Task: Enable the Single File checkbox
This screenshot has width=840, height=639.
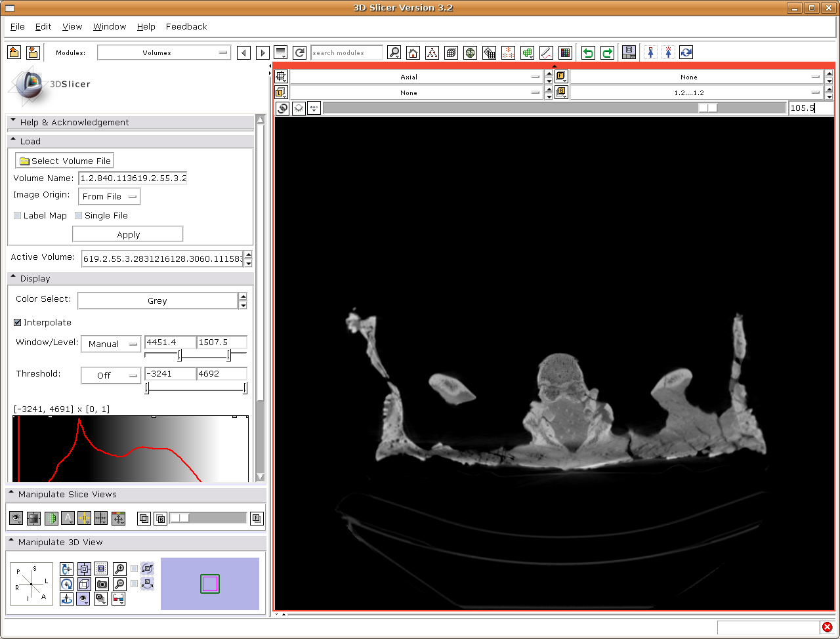Action: click(x=79, y=216)
